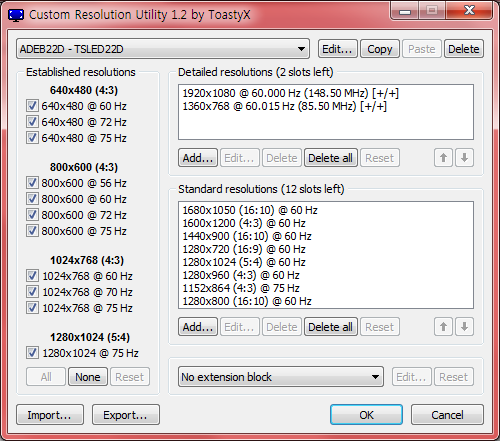Copy the selected monitor settings

point(380,49)
